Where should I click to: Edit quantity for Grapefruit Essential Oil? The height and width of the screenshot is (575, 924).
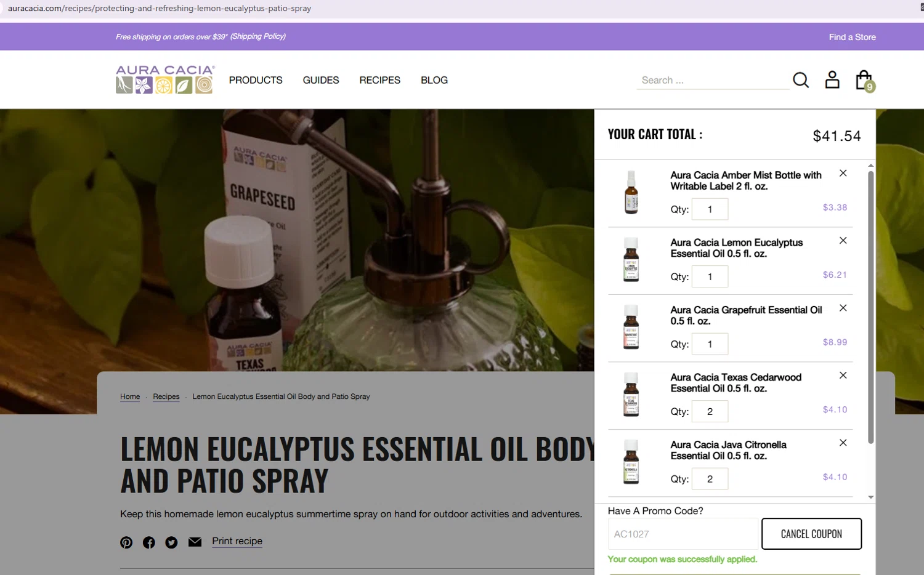(x=710, y=344)
